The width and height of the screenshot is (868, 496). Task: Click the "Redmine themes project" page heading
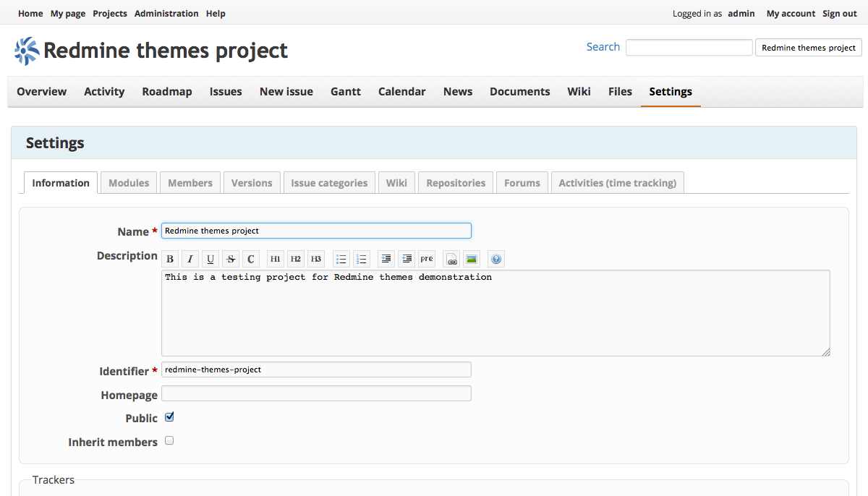pyautogui.click(x=166, y=51)
